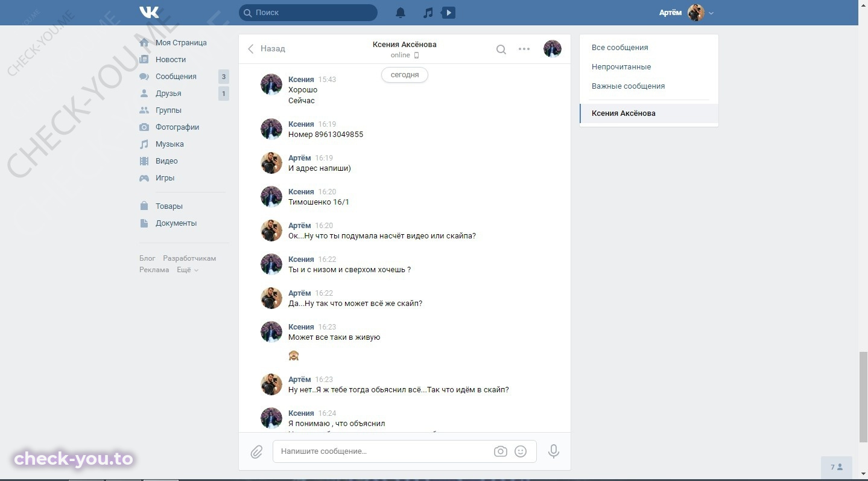Click the Товары bag icon
Image resolution: width=868 pixels, height=481 pixels.
[x=144, y=206]
